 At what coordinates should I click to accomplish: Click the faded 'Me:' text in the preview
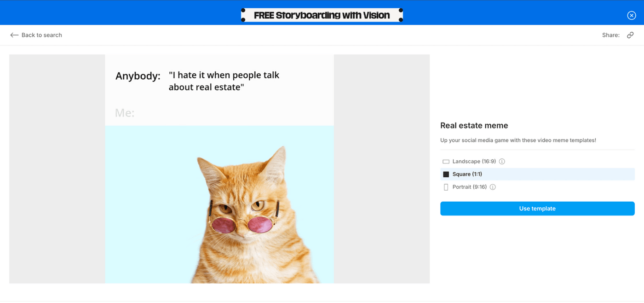124,113
